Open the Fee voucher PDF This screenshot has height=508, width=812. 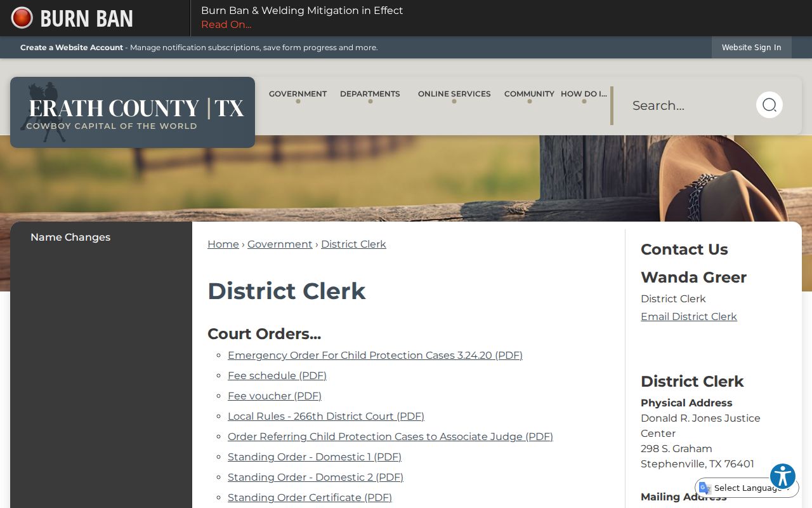coord(275,396)
